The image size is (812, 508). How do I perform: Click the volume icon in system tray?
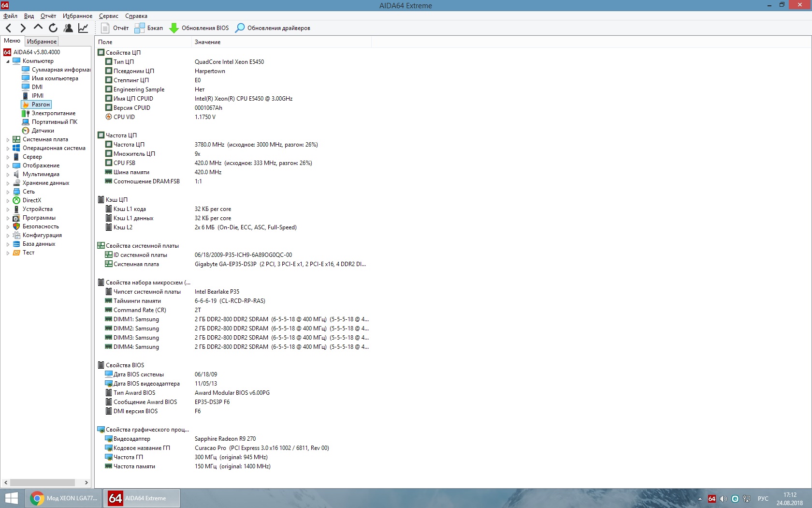[723, 499]
